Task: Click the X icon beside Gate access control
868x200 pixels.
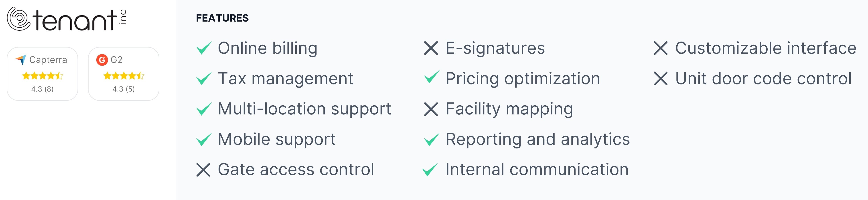Action: 203,170
